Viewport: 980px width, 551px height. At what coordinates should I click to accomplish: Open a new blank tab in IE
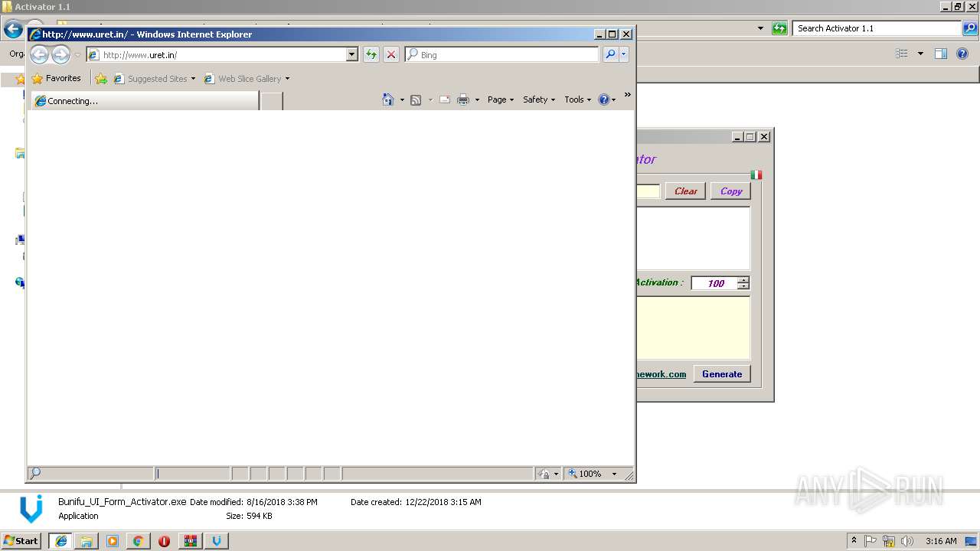(272, 101)
